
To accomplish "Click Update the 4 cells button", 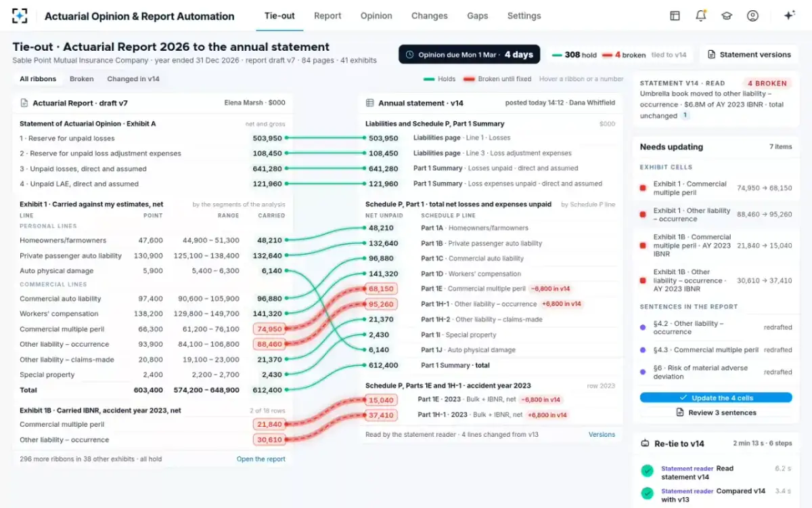I will click(x=716, y=398).
